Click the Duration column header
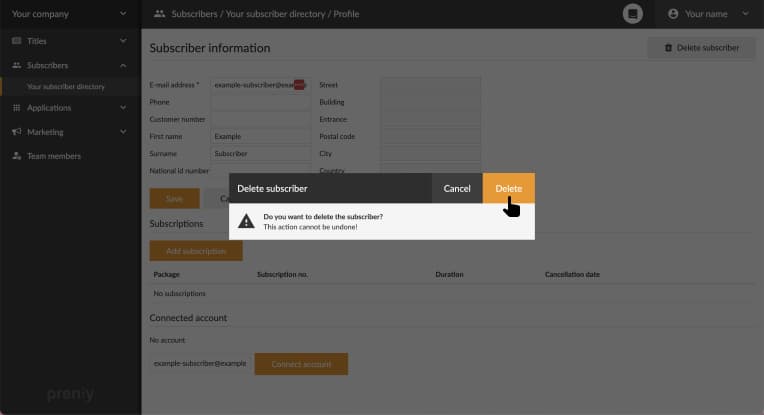This screenshot has height=415, width=764. pyautogui.click(x=449, y=275)
